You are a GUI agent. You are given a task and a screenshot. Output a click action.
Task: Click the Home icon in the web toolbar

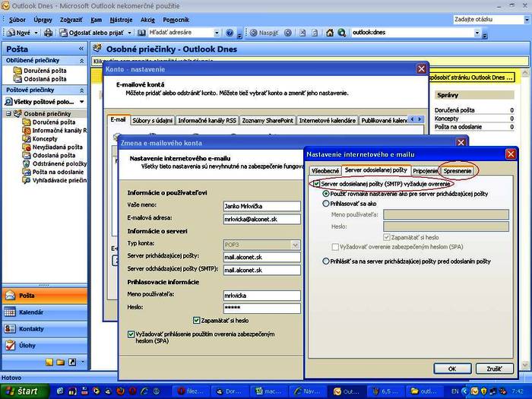pos(330,33)
